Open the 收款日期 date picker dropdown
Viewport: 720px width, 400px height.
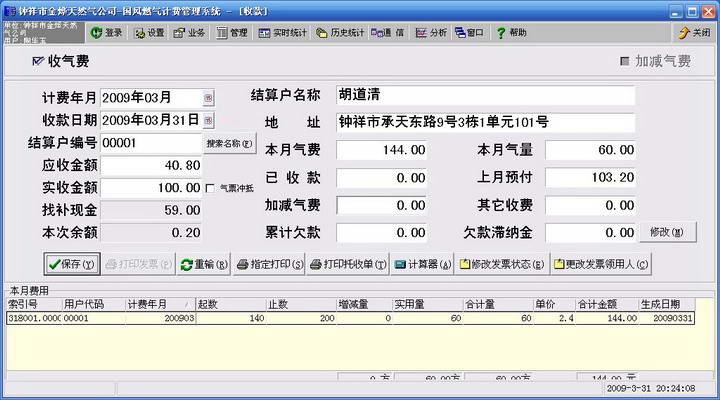coord(208,120)
